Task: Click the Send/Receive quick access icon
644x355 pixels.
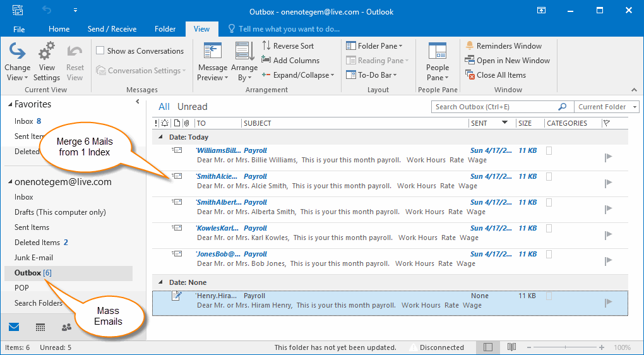Action: pos(18,11)
